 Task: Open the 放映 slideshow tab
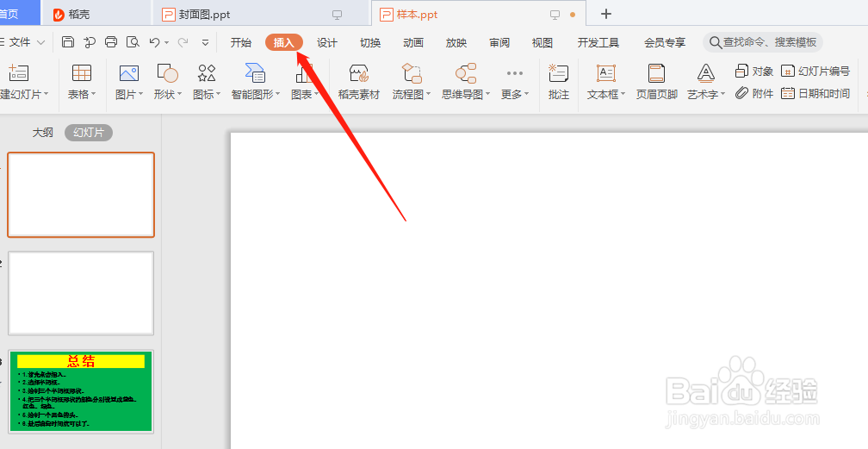coord(456,43)
